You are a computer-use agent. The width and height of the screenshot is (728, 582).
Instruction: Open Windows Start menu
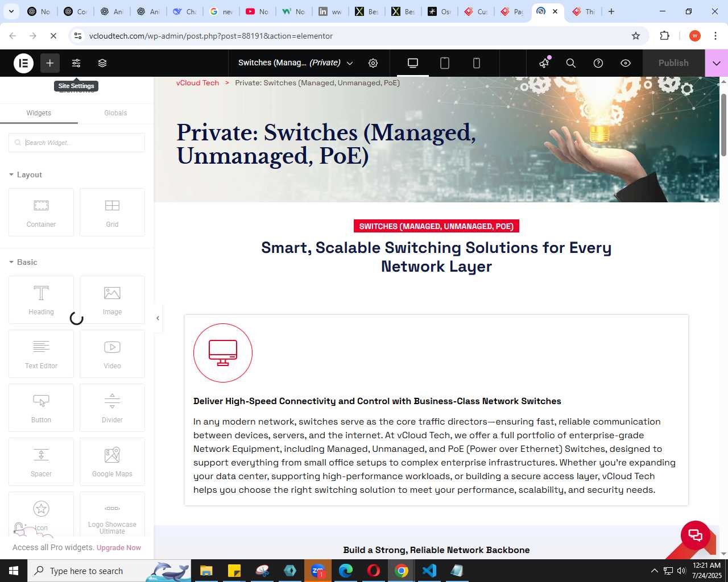pyautogui.click(x=14, y=571)
